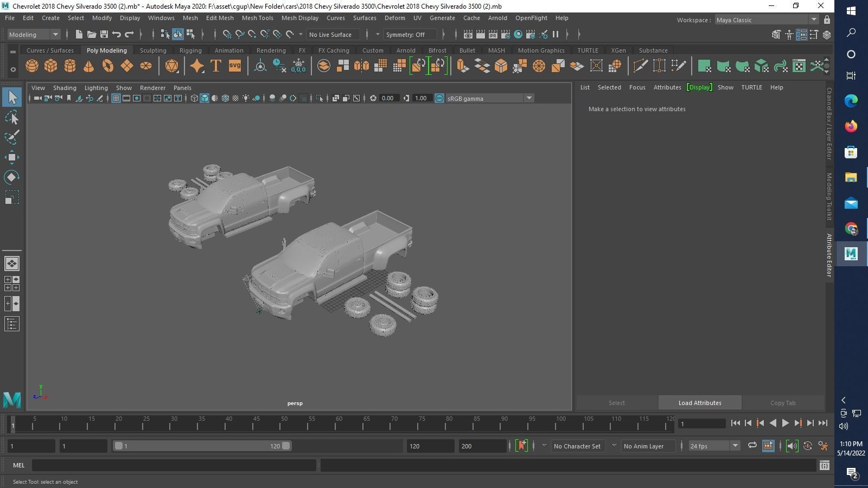Click the Outliner layout icon in left sidebar
The height and width of the screenshot is (488, 868).
point(12,324)
